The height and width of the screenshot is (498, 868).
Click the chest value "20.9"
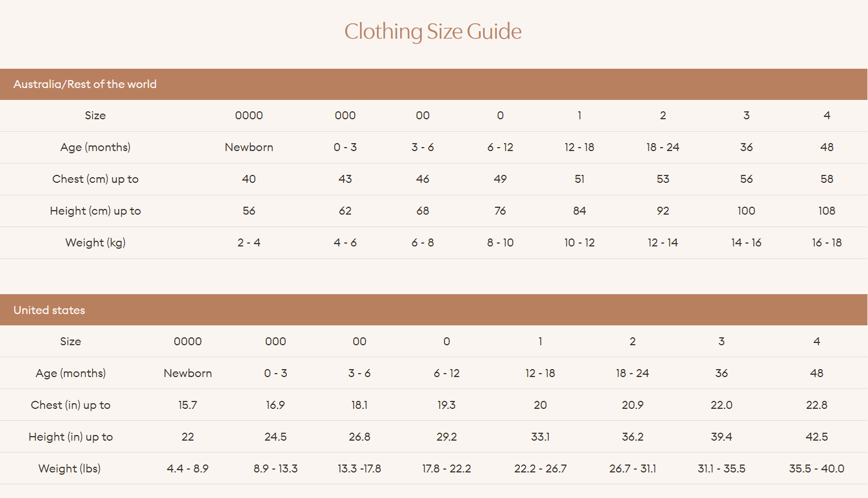tap(632, 405)
